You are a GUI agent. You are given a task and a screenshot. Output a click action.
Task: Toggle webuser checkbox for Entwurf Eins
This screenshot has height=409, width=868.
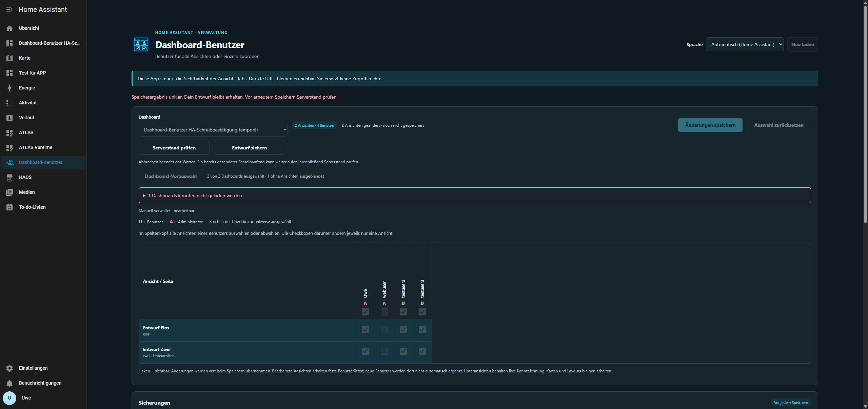point(384,329)
